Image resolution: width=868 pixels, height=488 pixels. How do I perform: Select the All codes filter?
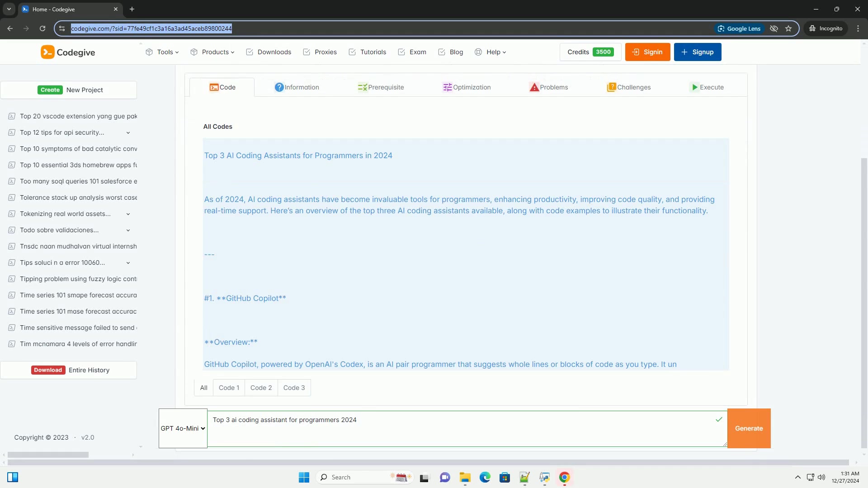203,388
